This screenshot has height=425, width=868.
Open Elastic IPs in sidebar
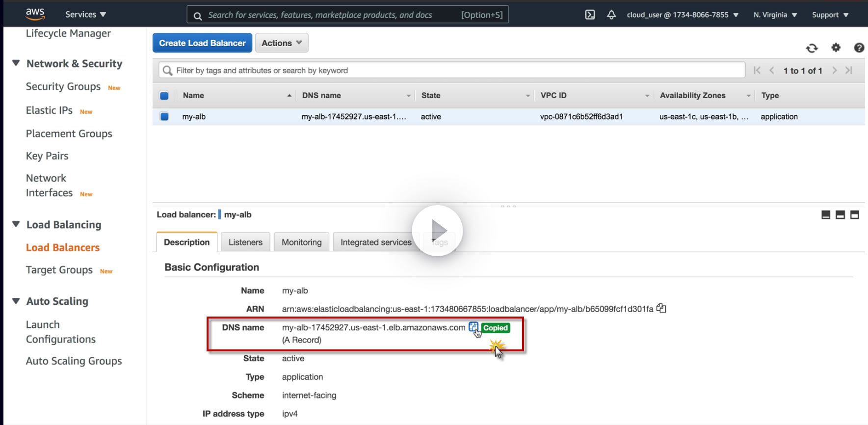pos(49,110)
